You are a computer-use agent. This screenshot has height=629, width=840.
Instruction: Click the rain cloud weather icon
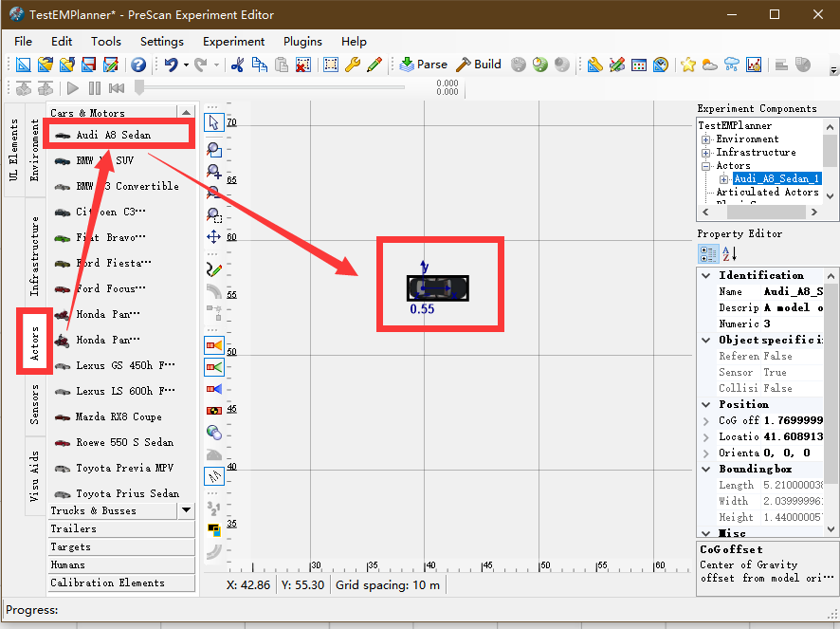pos(732,65)
